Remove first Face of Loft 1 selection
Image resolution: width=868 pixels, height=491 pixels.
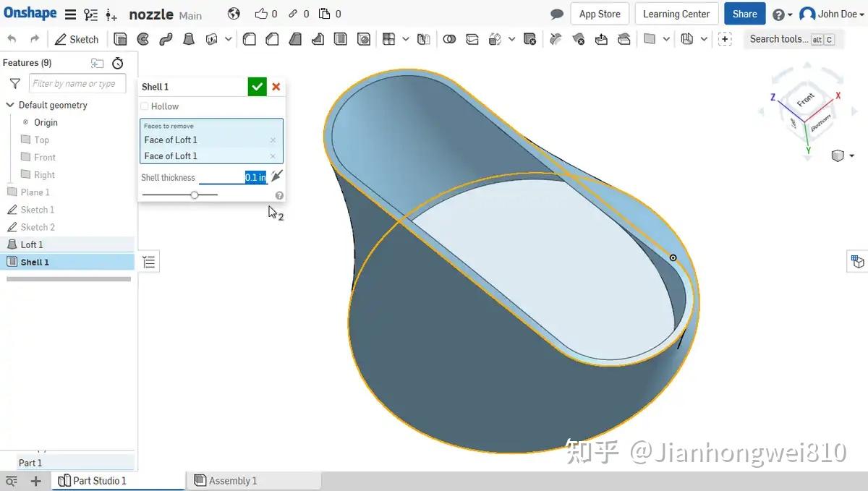point(273,140)
